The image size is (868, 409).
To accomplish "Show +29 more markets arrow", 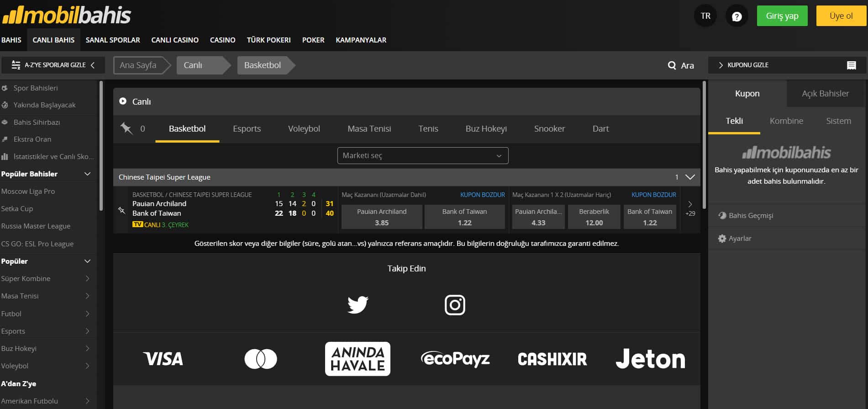I will pos(690,208).
